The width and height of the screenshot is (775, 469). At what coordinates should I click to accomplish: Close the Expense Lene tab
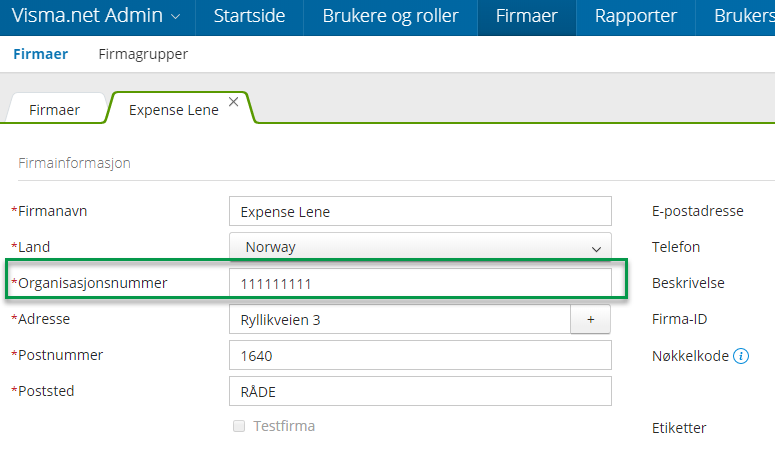click(x=234, y=102)
